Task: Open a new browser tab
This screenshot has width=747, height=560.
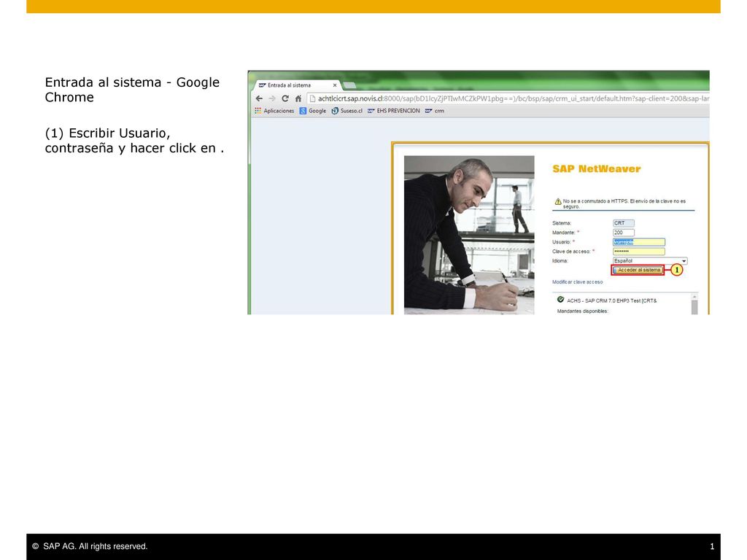Action: 349,85
